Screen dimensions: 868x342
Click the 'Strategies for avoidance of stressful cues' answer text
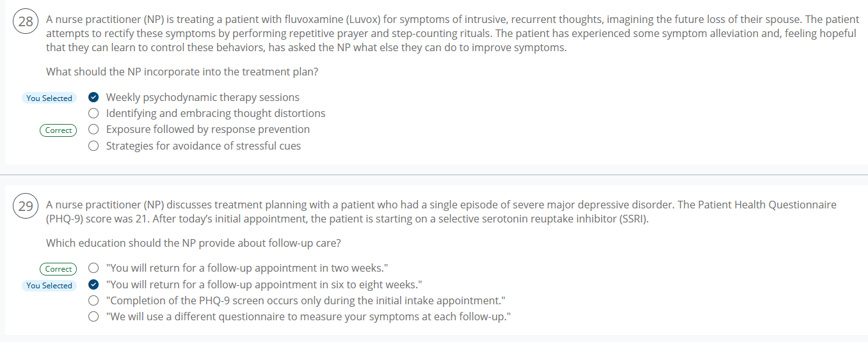coord(203,146)
